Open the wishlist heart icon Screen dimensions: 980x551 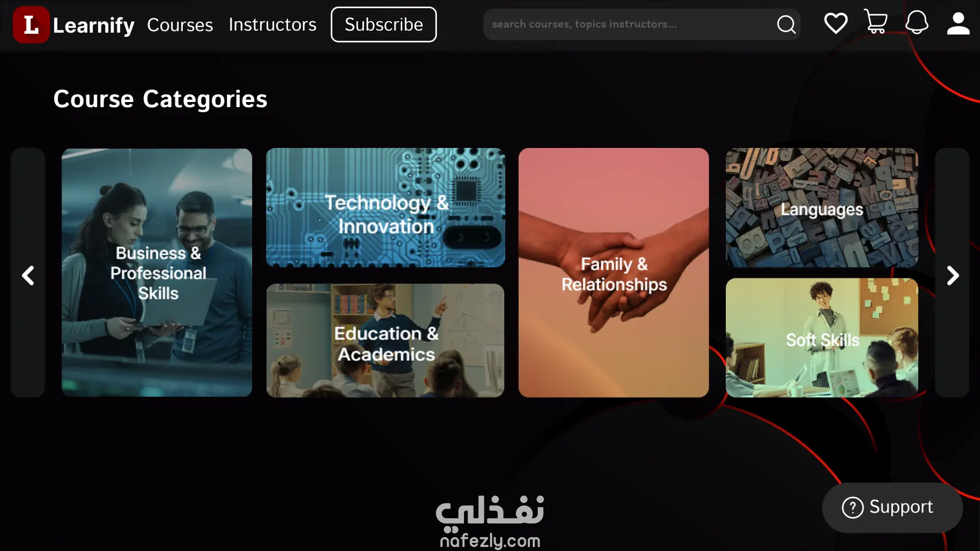click(x=836, y=23)
